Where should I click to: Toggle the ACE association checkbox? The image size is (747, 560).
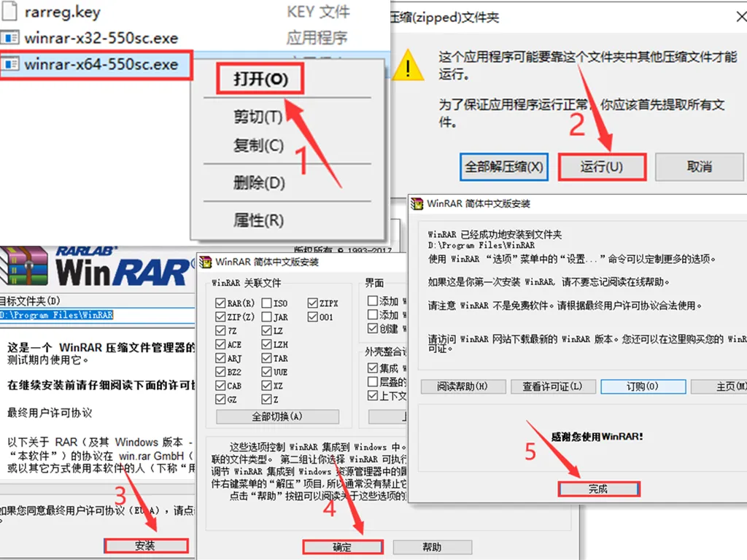(x=220, y=344)
